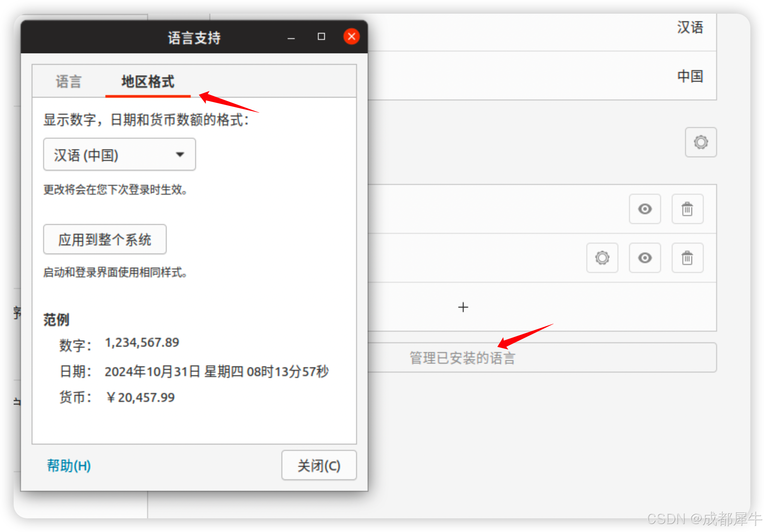Image resolution: width=764 pixels, height=532 pixels.
Task: Select the 地区格式 tab
Action: click(148, 82)
